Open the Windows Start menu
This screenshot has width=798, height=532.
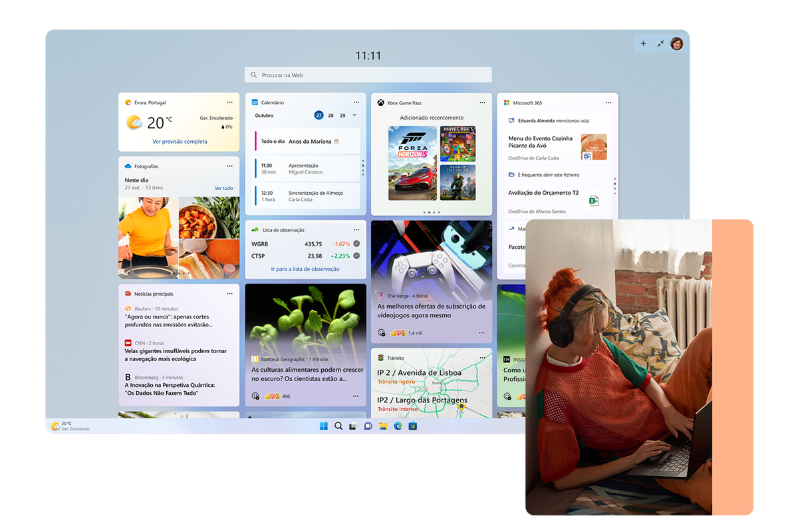[324, 426]
